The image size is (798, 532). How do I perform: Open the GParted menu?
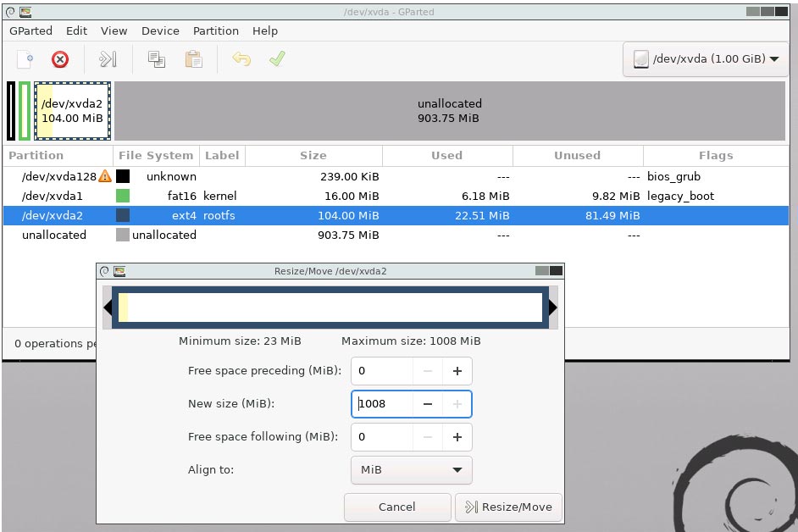point(30,30)
